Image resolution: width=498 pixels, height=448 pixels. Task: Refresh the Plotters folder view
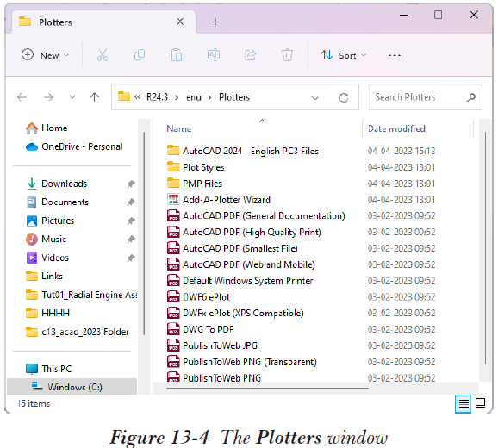[344, 97]
